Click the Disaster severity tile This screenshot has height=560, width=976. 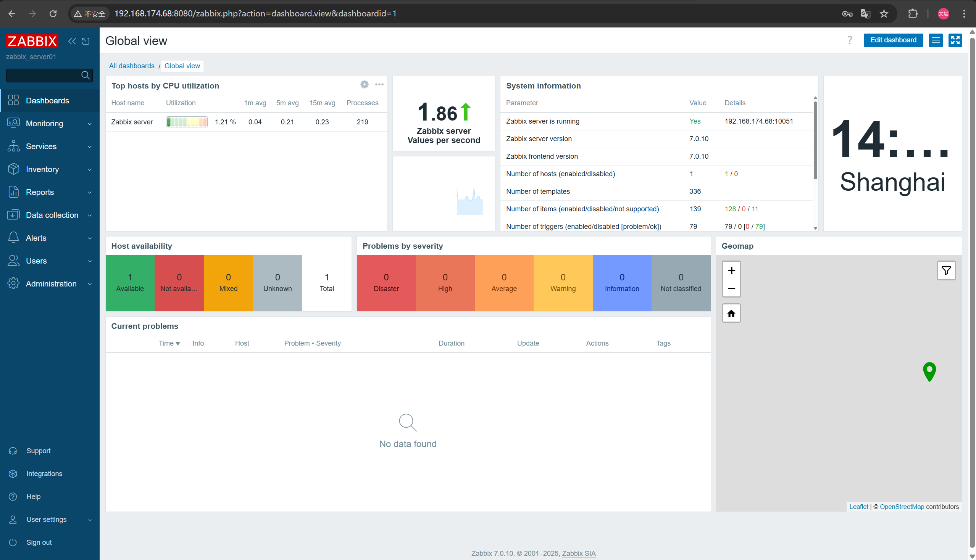pyautogui.click(x=386, y=283)
